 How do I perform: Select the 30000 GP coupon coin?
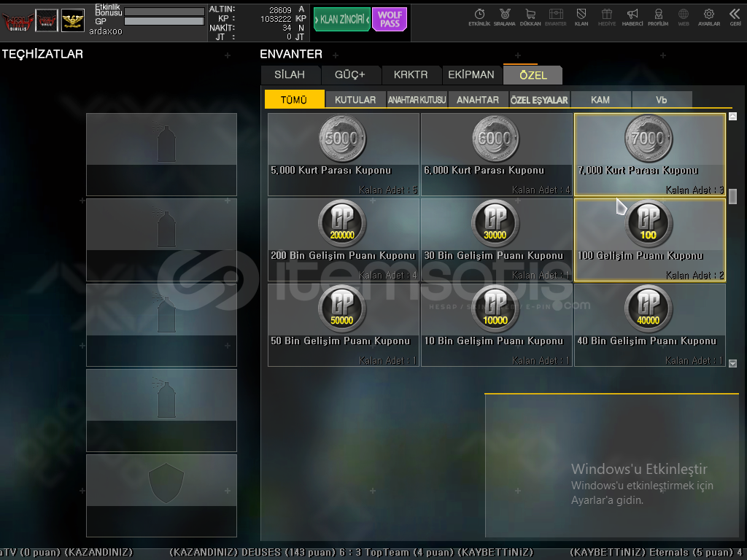pos(495,224)
